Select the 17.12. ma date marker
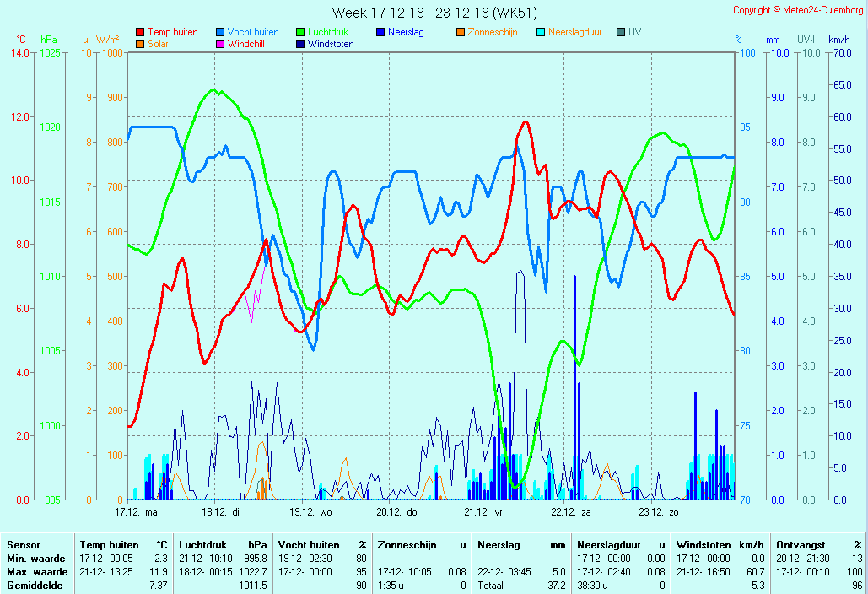The image size is (868, 594). point(136,511)
